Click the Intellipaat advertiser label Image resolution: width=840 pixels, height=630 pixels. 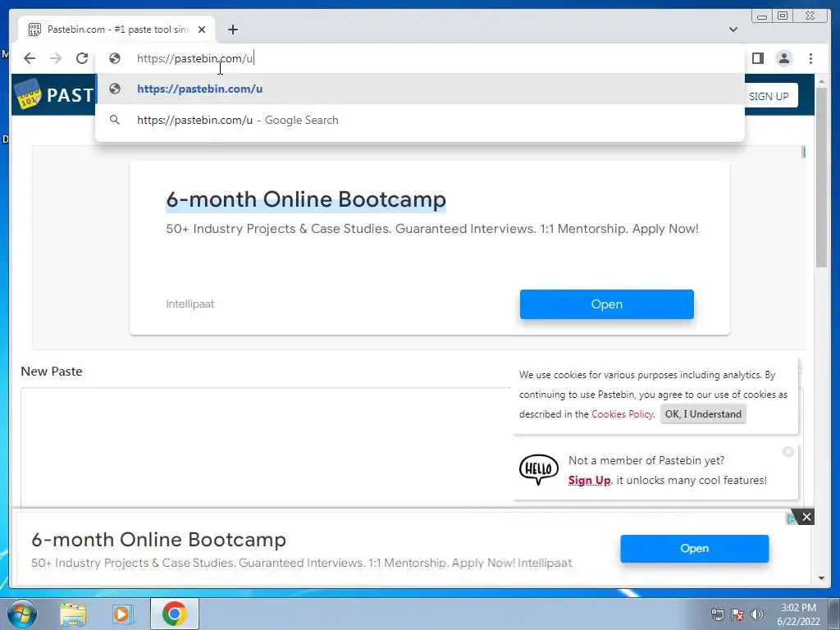tap(189, 304)
